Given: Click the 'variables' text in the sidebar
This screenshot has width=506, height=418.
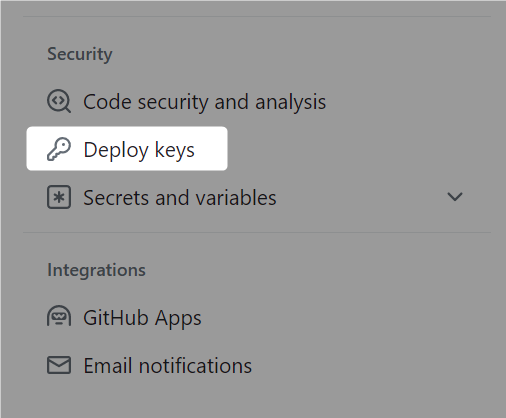Looking at the screenshot, I should (x=236, y=198).
